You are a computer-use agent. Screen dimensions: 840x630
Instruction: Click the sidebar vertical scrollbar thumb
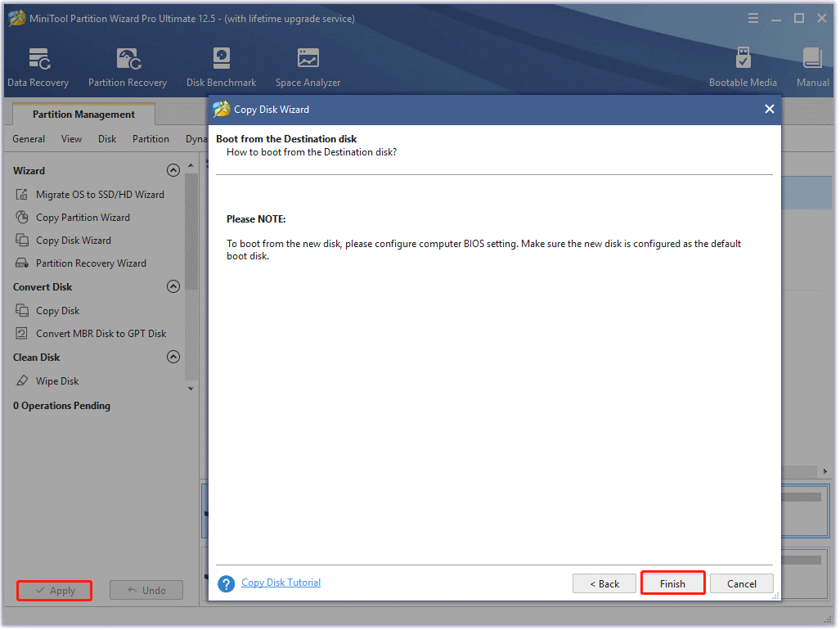(x=191, y=231)
